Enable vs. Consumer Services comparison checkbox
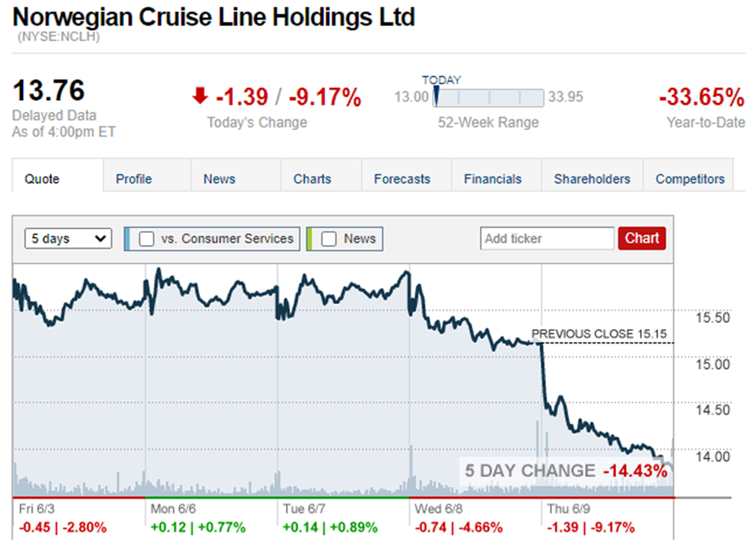The height and width of the screenshot is (555, 756). (x=147, y=239)
